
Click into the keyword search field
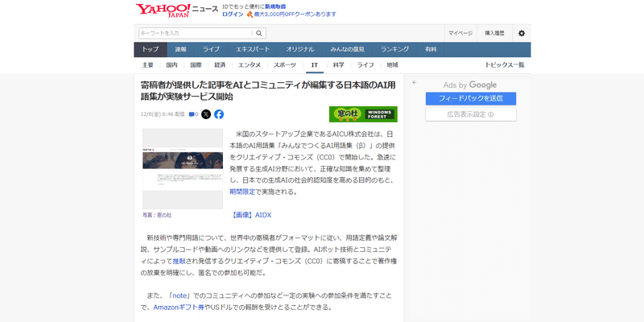196,33
